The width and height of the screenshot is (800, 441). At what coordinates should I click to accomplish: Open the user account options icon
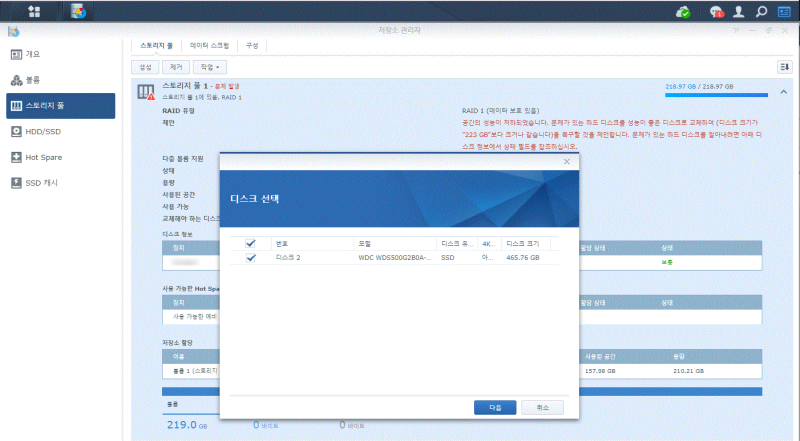pos(738,11)
